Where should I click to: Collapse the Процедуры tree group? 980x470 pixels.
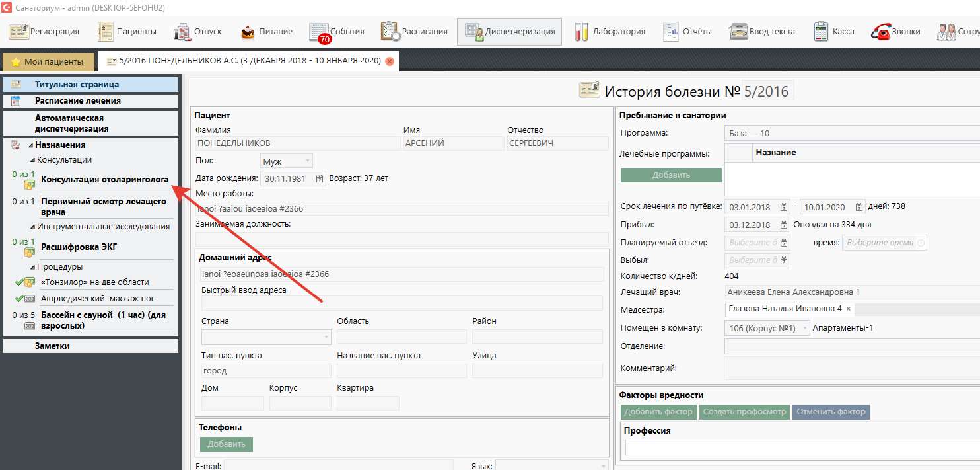click(x=32, y=267)
